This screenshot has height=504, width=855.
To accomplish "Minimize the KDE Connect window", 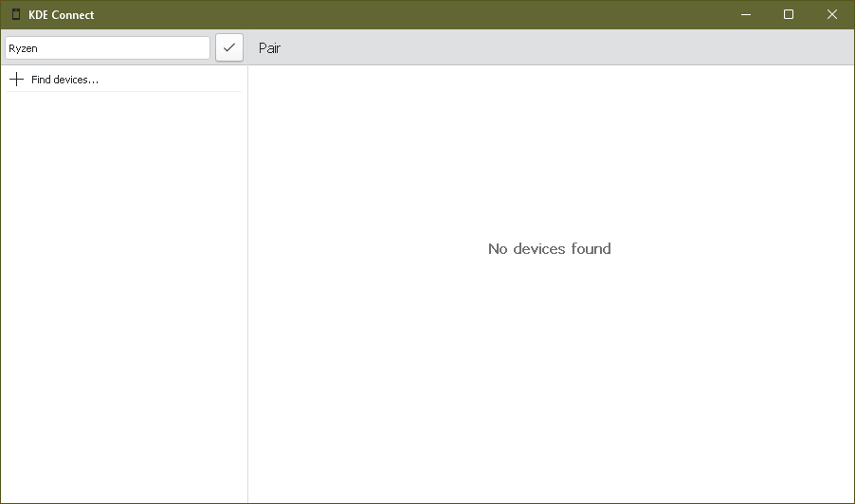I will pos(746,15).
